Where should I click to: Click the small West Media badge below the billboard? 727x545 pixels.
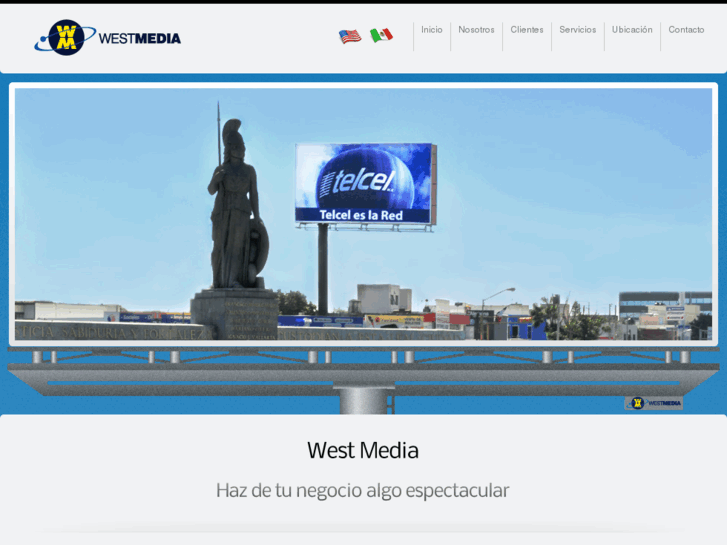(x=654, y=403)
